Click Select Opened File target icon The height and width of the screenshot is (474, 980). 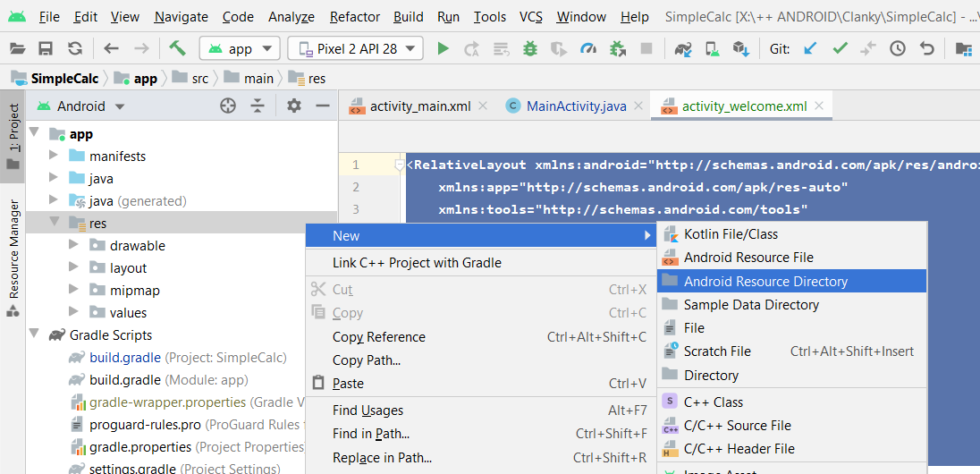pos(228,106)
